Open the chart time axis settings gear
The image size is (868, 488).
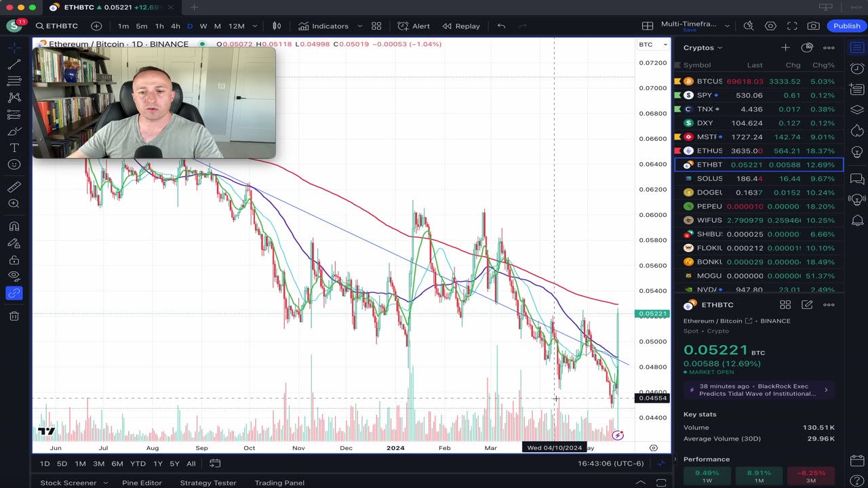coord(654,448)
